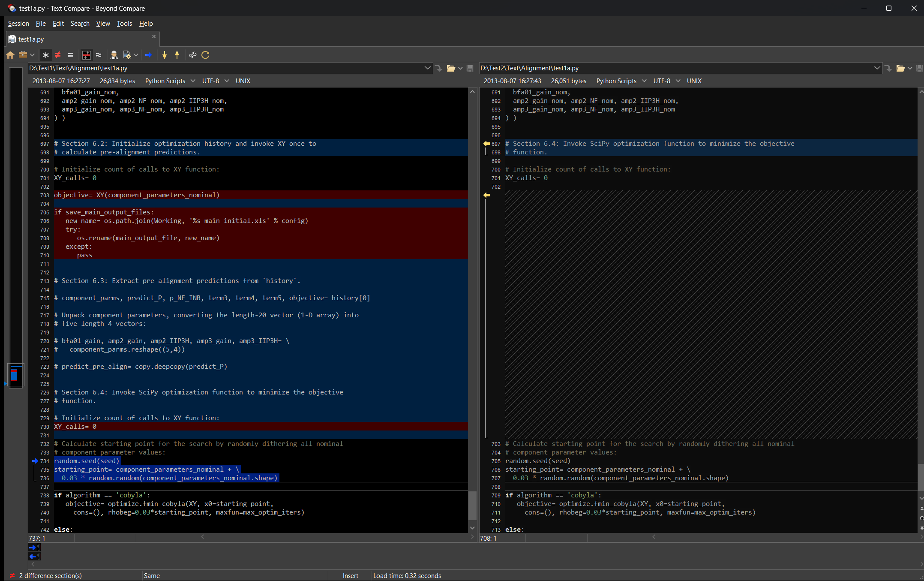The height and width of the screenshot is (581, 924).
Task: Click yellow copy-left arrow at right line 697
Action: [x=486, y=144]
